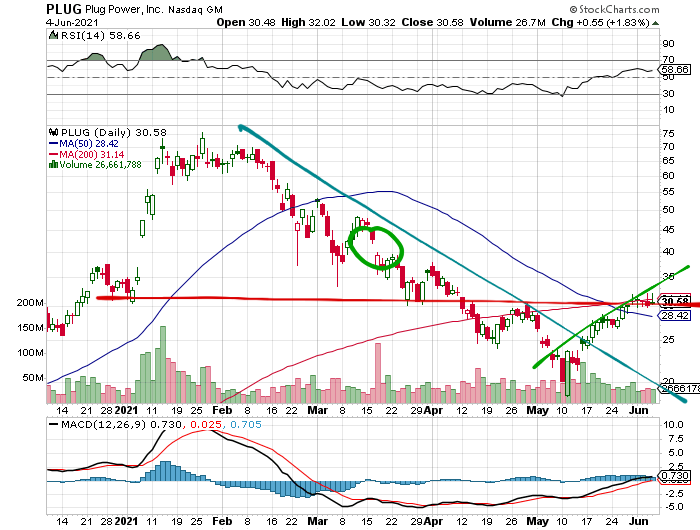This screenshot has width=700, height=530.
Task: Click the Volume 26,661,788 legend entry
Action: [x=100, y=165]
